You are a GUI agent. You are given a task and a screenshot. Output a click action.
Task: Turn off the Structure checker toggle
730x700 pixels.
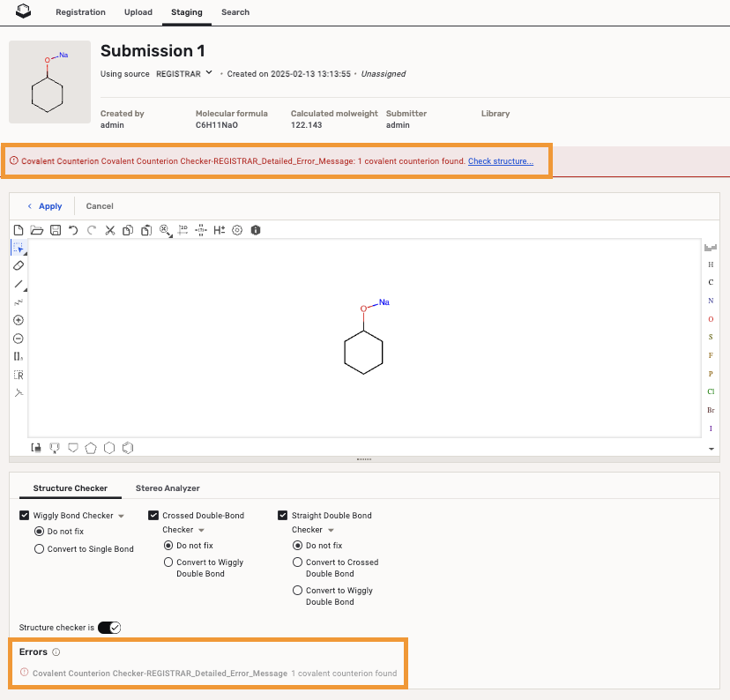point(109,628)
